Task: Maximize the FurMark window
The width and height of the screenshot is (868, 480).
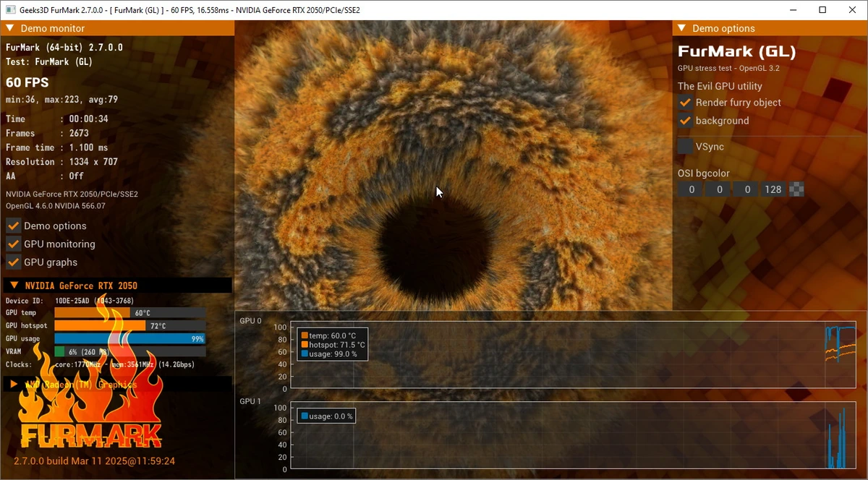Action: click(x=822, y=10)
